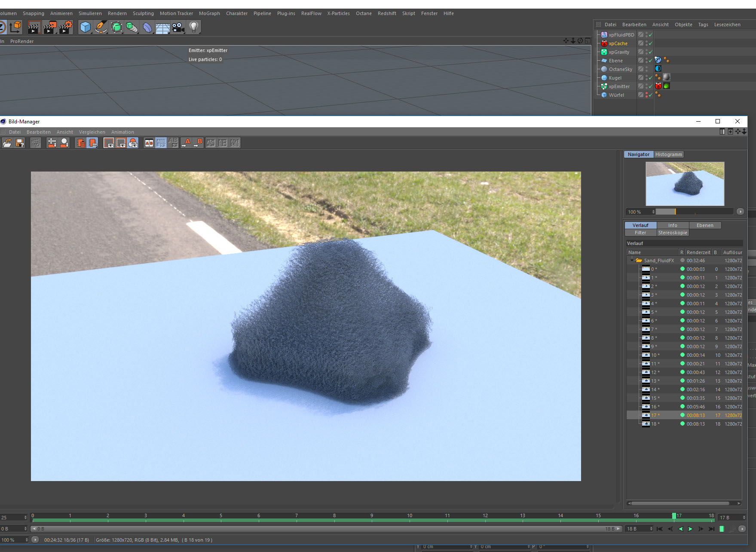Click the zoom 100 % stepper in Navigator
This screenshot has width=756, height=552.
click(x=653, y=212)
